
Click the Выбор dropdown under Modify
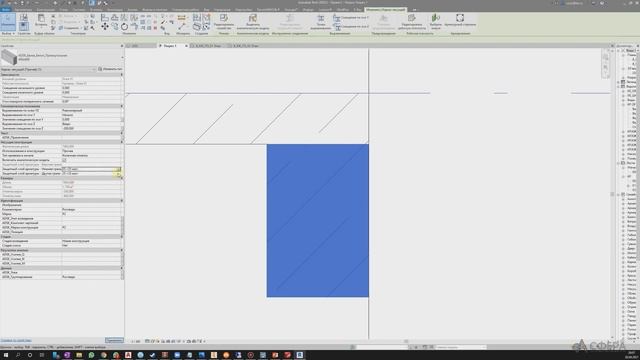click(8, 33)
